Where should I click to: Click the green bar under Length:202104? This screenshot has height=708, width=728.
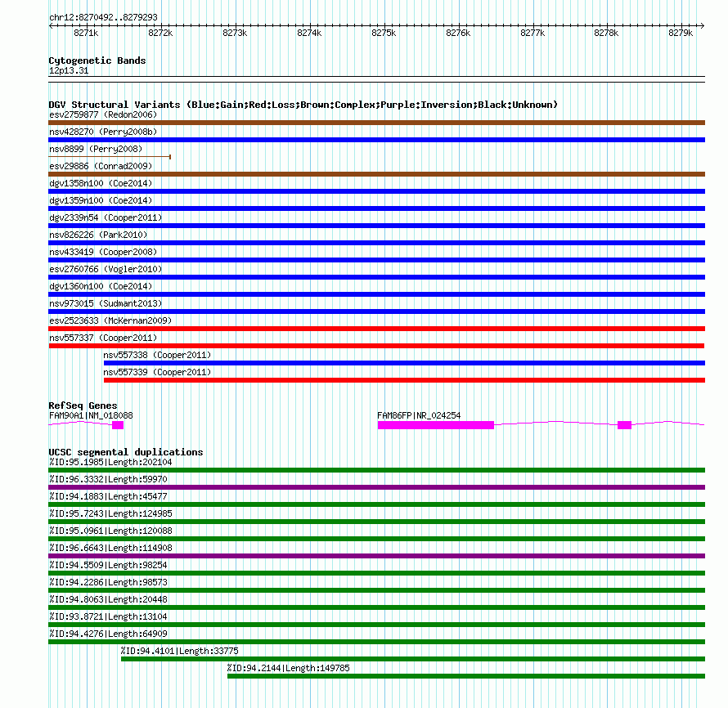coord(376,470)
